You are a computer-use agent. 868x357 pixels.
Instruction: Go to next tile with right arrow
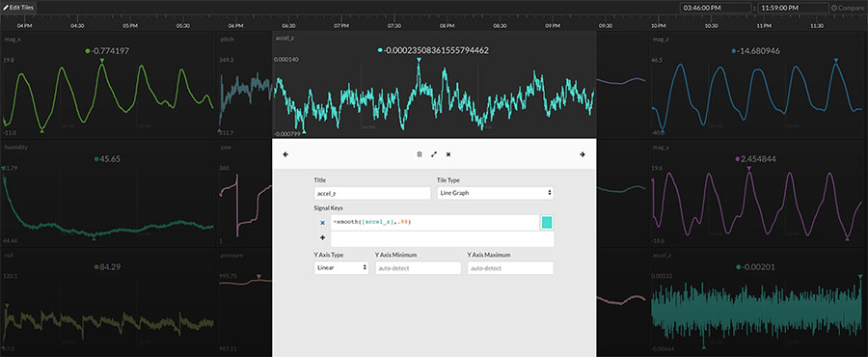582,154
